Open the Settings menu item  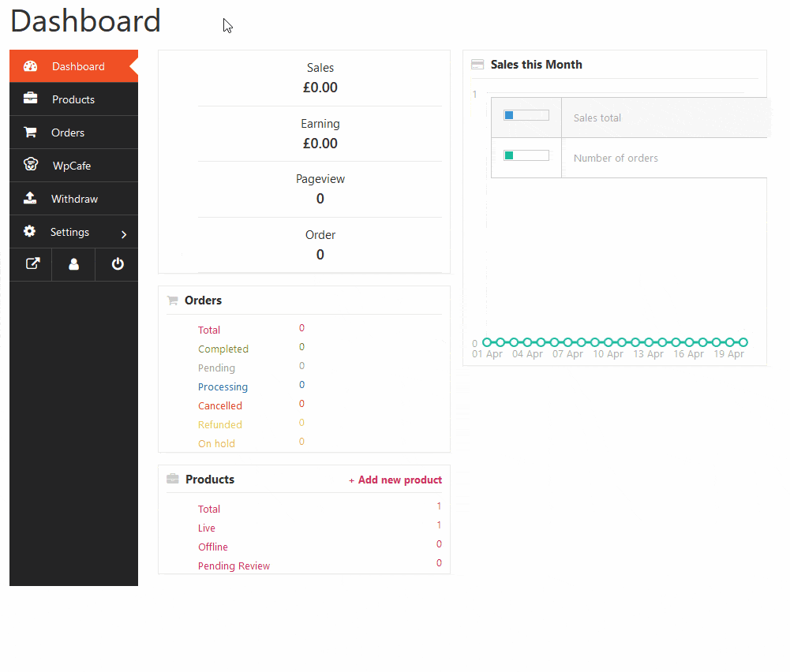[73, 232]
